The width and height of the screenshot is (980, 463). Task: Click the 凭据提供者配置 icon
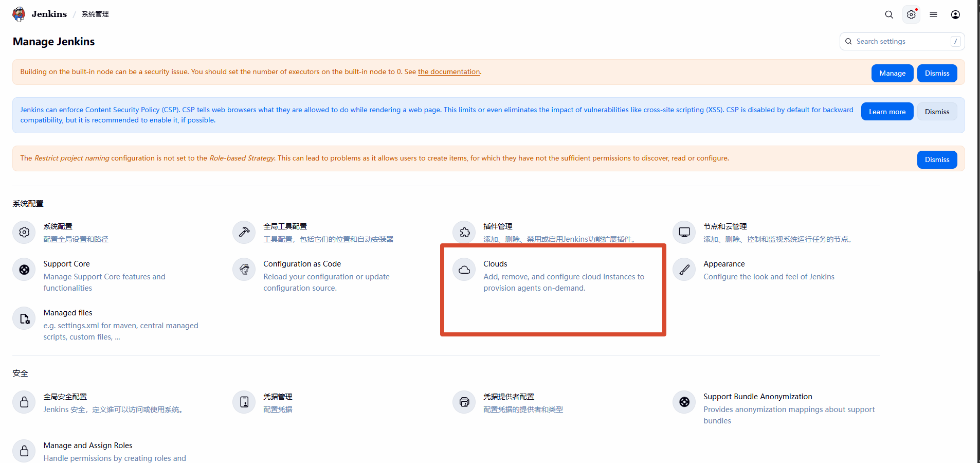[464, 402]
